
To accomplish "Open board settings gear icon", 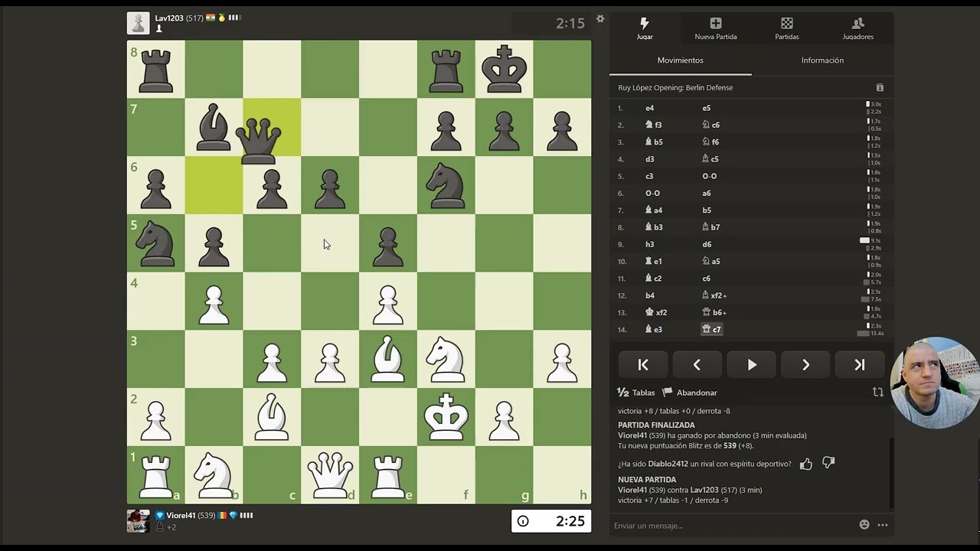I will click(x=600, y=19).
